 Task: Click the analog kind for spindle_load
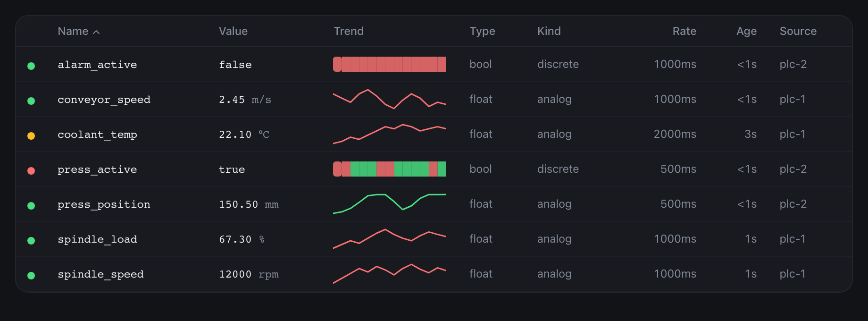tap(554, 239)
